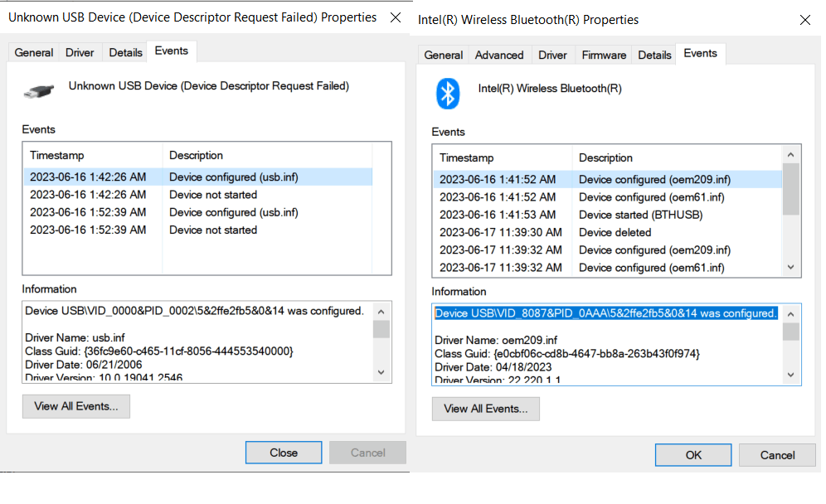Click up arrow of Bluetooth Information box scrollbar

[790, 314]
